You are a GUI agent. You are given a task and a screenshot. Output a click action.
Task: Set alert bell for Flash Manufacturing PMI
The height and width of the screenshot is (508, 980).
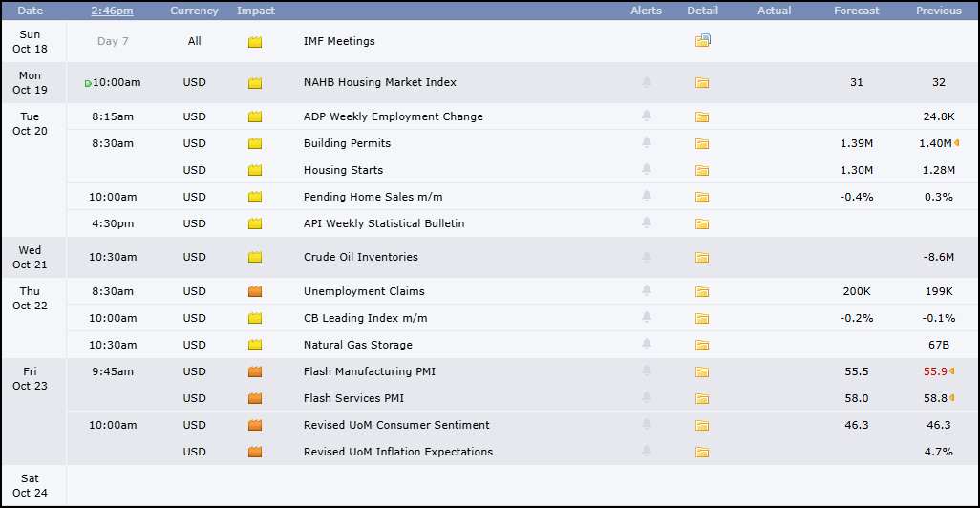(x=647, y=370)
